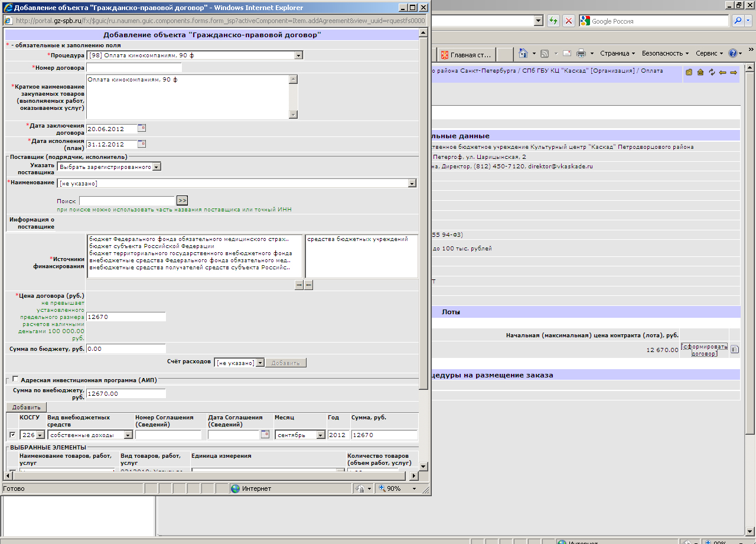Select бюджет территориального государственного внебюджетного фонда
This screenshot has width=756, height=544.
pos(190,253)
